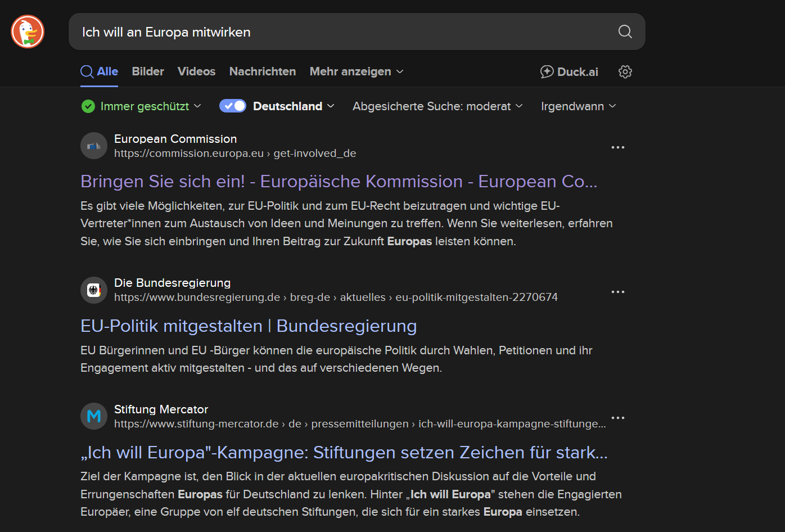Open more options for Bundesregierung result
The height and width of the screenshot is (532, 785).
pyautogui.click(x=617, y=292)
